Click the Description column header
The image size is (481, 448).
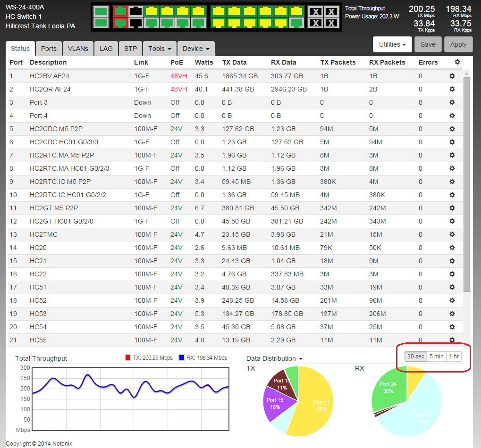click(x=48, y=62)
